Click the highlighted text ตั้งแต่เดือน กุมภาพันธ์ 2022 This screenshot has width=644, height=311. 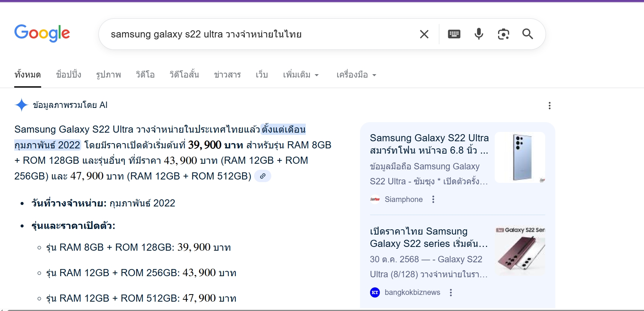tap(160, 137)
